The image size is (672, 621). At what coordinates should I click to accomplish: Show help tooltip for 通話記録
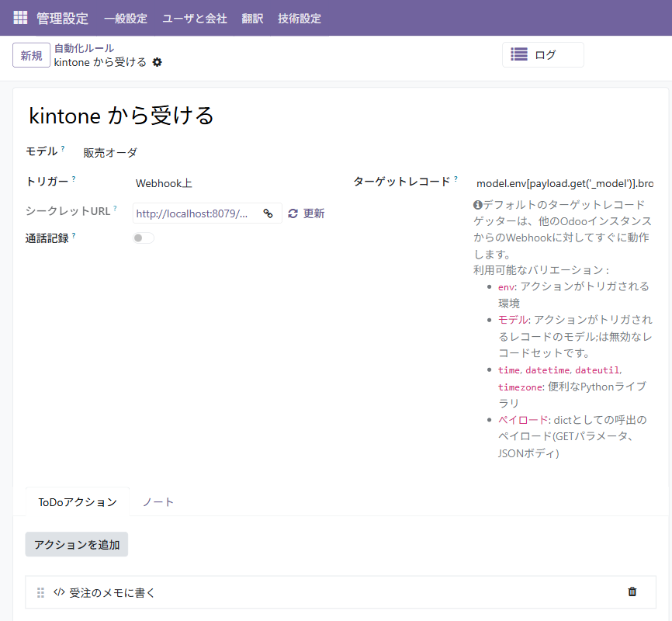pyautogui.click(x=74, y=235)
